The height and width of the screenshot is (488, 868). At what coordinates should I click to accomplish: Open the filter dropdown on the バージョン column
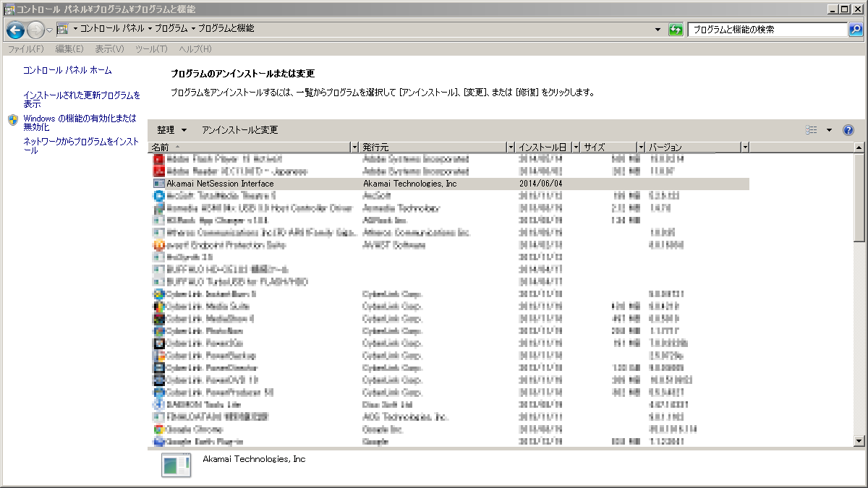point(744,147)
